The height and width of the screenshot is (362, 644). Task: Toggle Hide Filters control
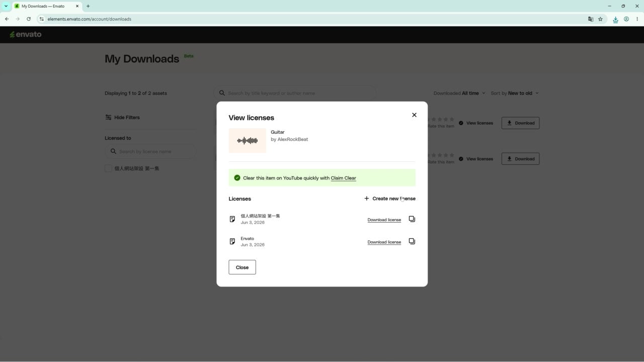click(122, 117)
